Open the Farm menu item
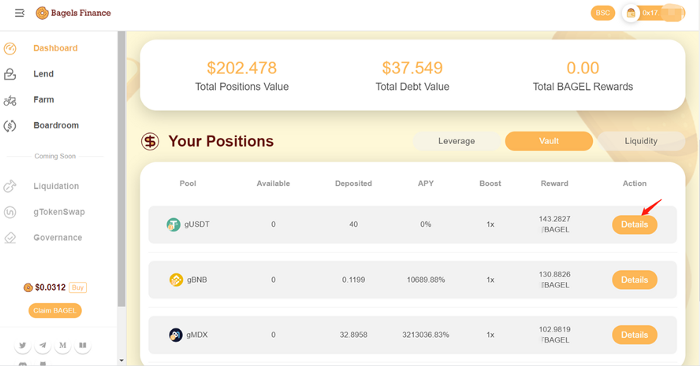The height and width of the screenshot is (366, 700). click(x=44, y=100)
